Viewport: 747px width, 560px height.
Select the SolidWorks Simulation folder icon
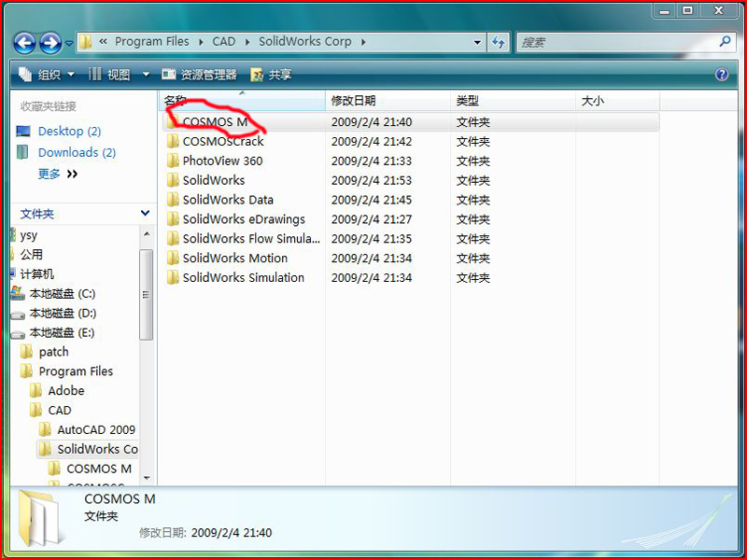coord(173,277)
